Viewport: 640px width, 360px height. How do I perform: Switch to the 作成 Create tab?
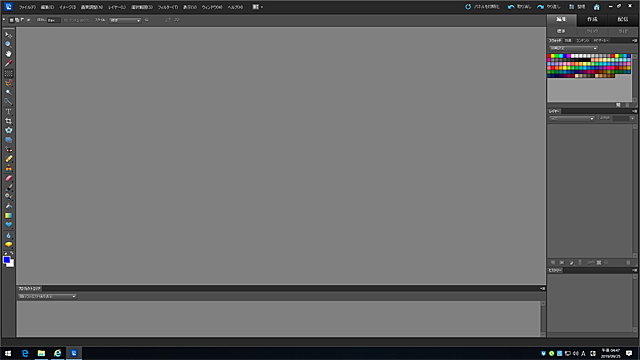click(592, 20)
